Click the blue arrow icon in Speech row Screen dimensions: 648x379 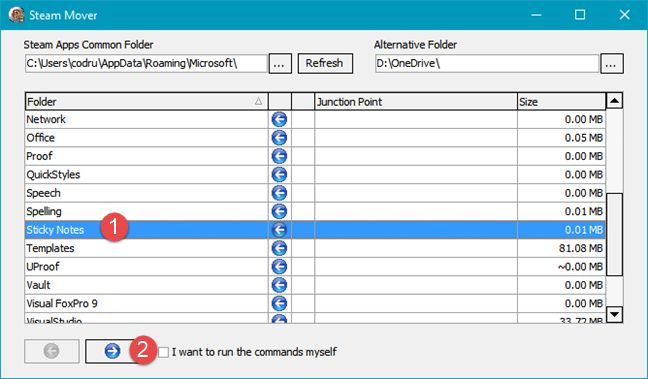[x=279, y=193]
